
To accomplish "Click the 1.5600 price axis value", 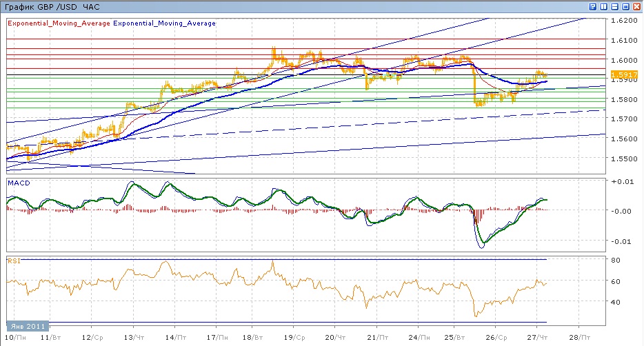I will [624, 139].
